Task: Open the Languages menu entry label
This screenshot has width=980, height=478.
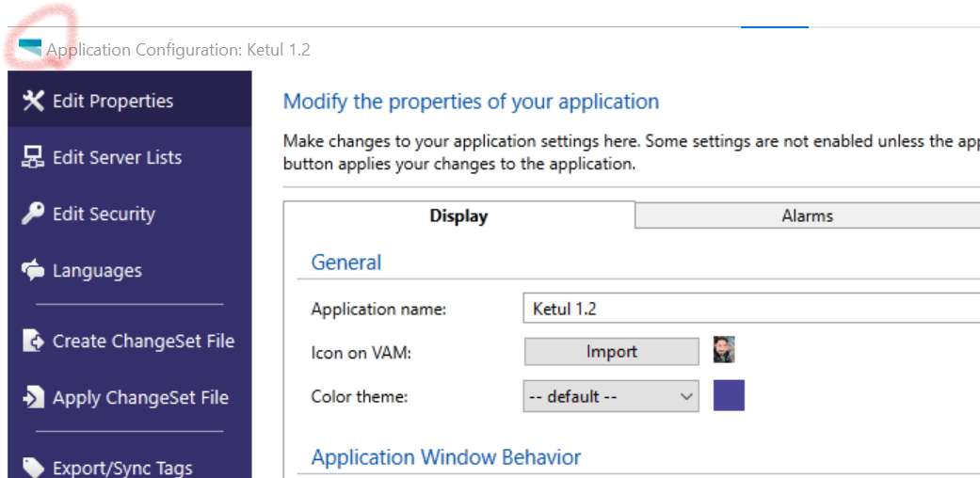Action: point(97,271)
